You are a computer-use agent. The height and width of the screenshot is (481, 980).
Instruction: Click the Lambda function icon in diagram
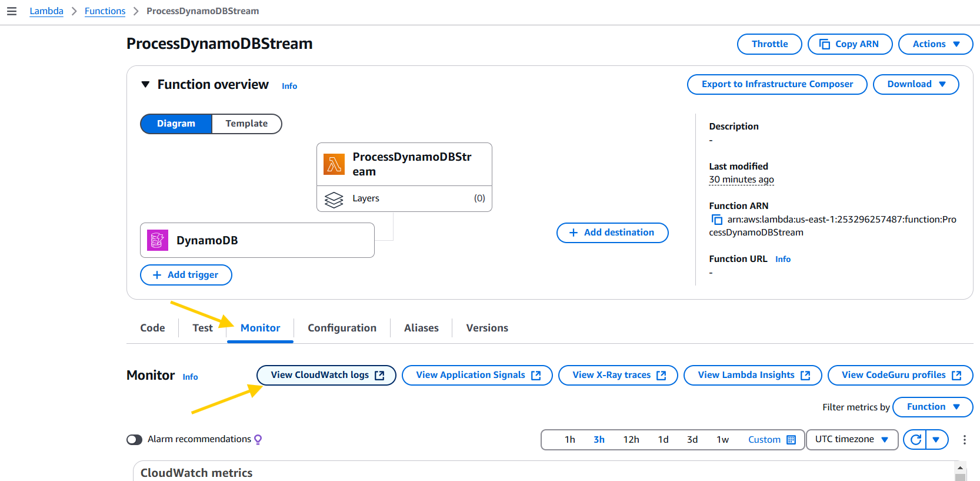tap(334, 164)
